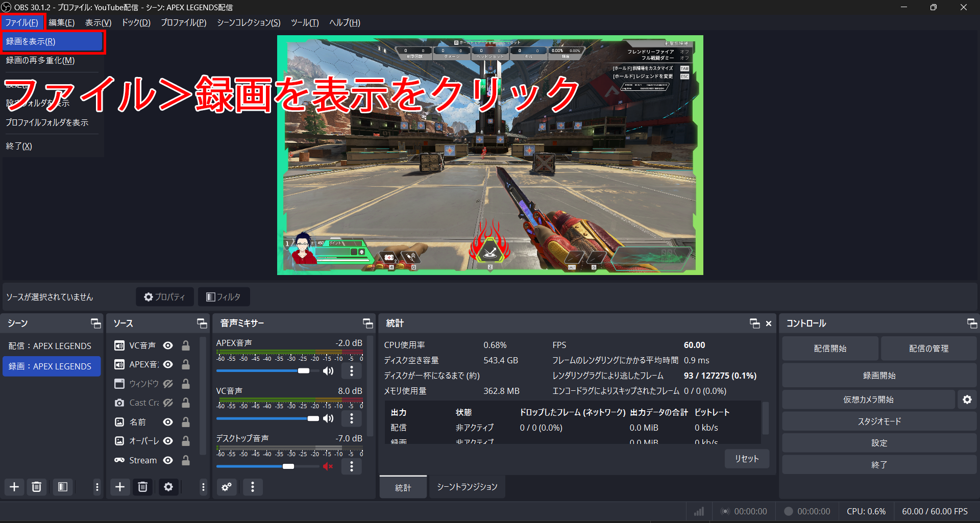
Task: Toggle lock on 名前 source
Action: [186, 422]
